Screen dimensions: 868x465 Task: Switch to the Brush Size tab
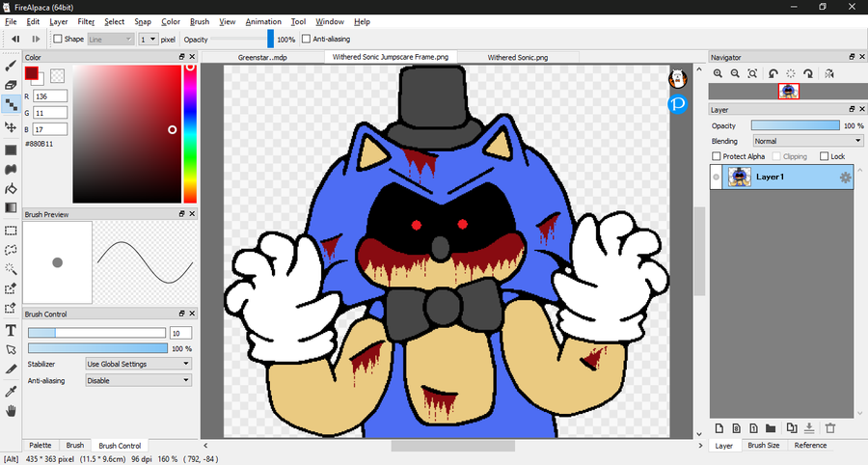764,445
